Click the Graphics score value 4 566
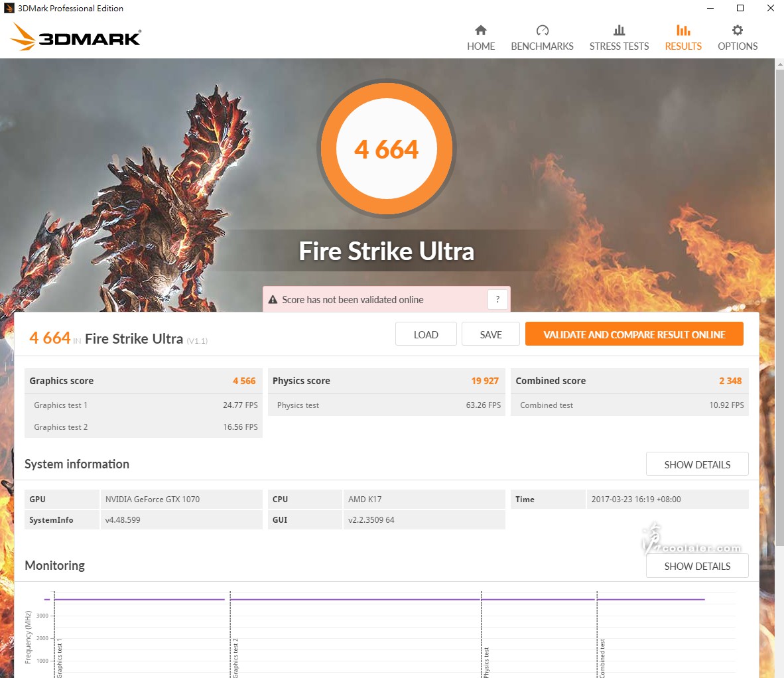This screenshot has width=784, height=678. pos(244,381)
